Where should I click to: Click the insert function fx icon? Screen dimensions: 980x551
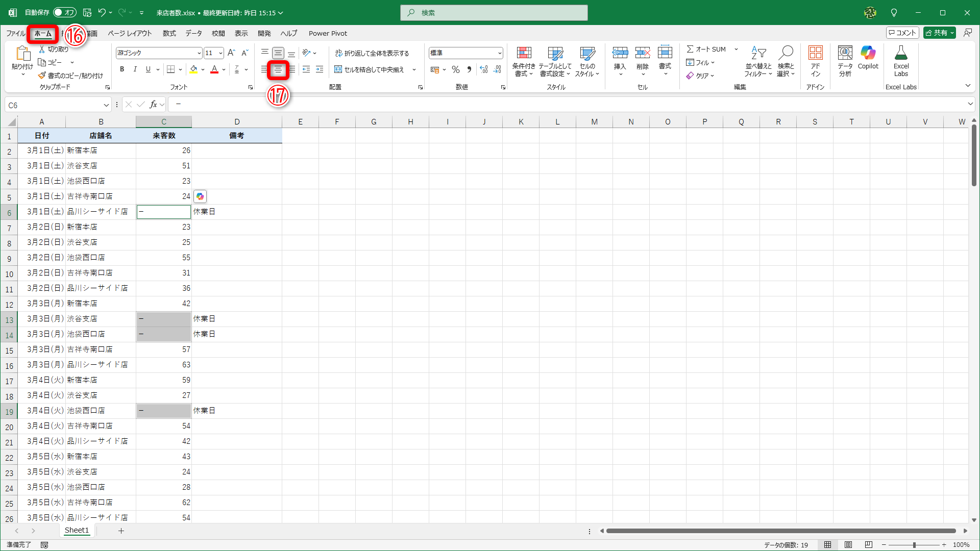(153, 105)
